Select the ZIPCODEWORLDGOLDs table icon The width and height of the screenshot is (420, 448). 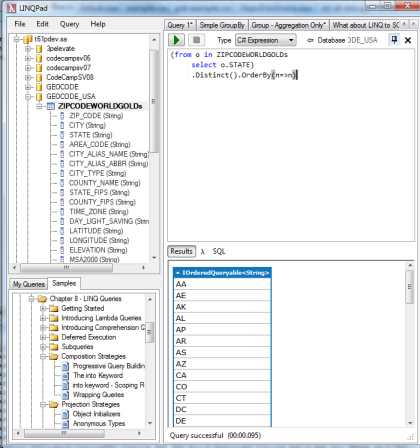[x=51, y=106]
